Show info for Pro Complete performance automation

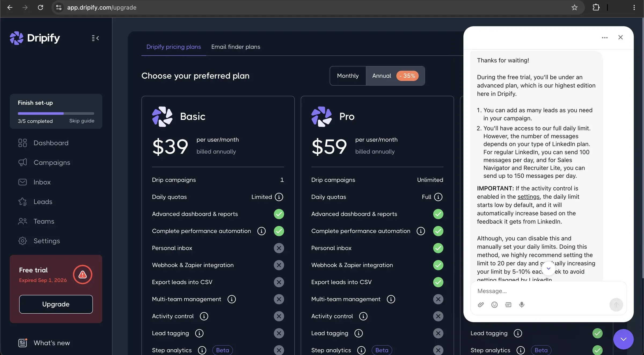coord(421,231)
